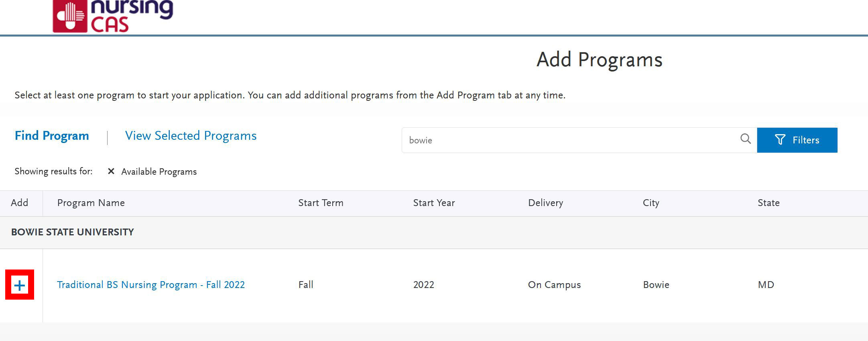Open the Traditional BS Nursing Program - Fall 2022 link
868x341 pixels.
(x=150, y=285)
